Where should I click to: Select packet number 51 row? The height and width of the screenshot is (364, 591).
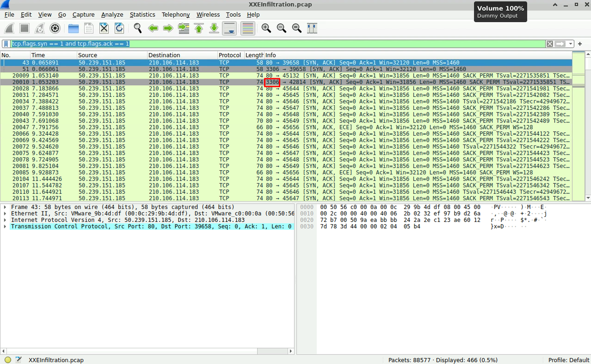click(287, 69)
